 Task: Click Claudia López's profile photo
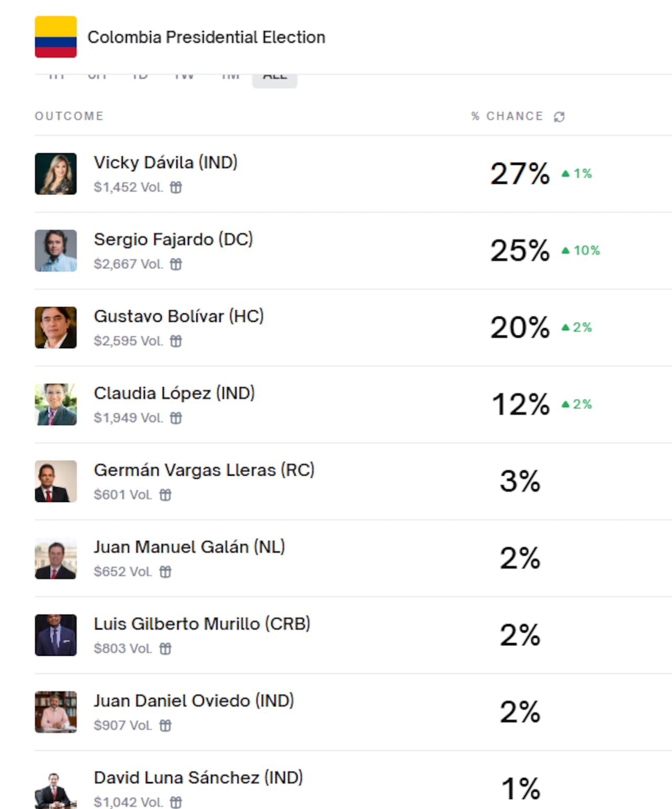point(56,404)
